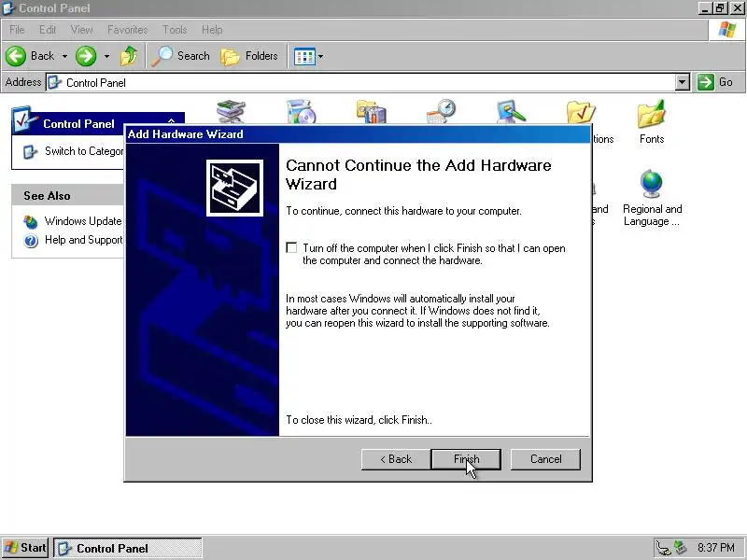The image size is (747, 560).
Task: Open Search from the toolbar
Action: [x=181, y=56]
